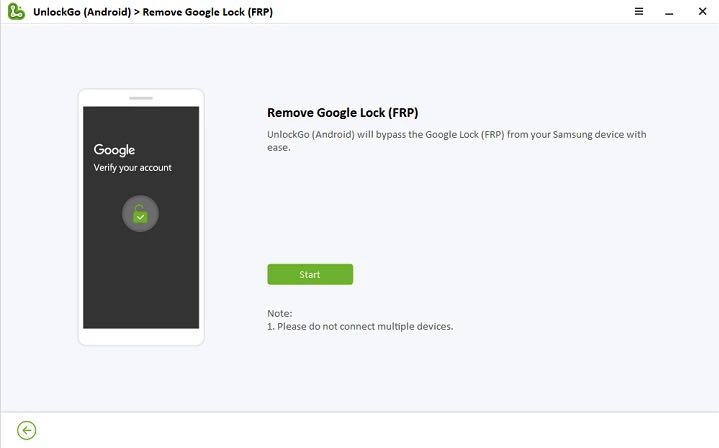The width and height of the screenshot is (719, 448).
Task: Click "Verify your account" text on phone
Action: pyautogui.click(x=133, y=168)
